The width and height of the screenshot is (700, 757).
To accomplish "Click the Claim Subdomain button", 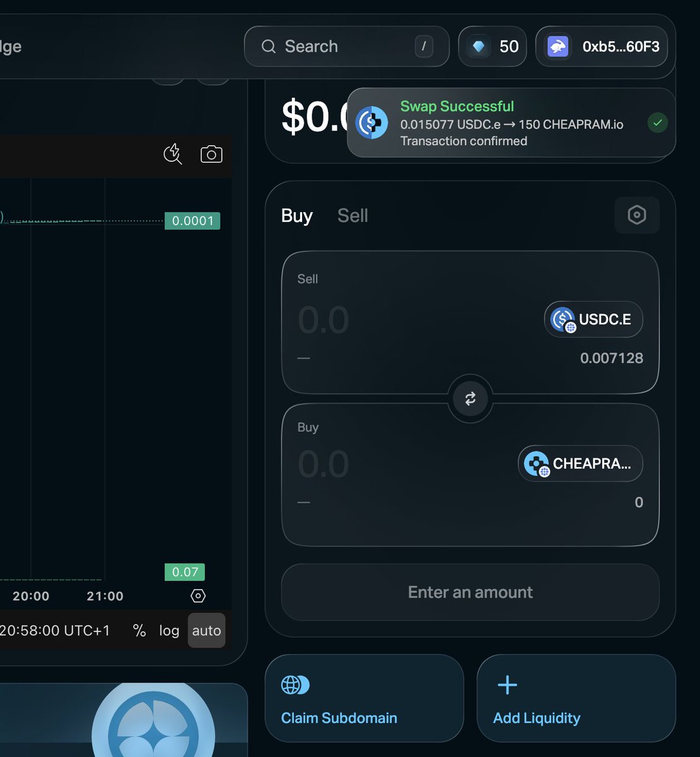I will [365, 698].
